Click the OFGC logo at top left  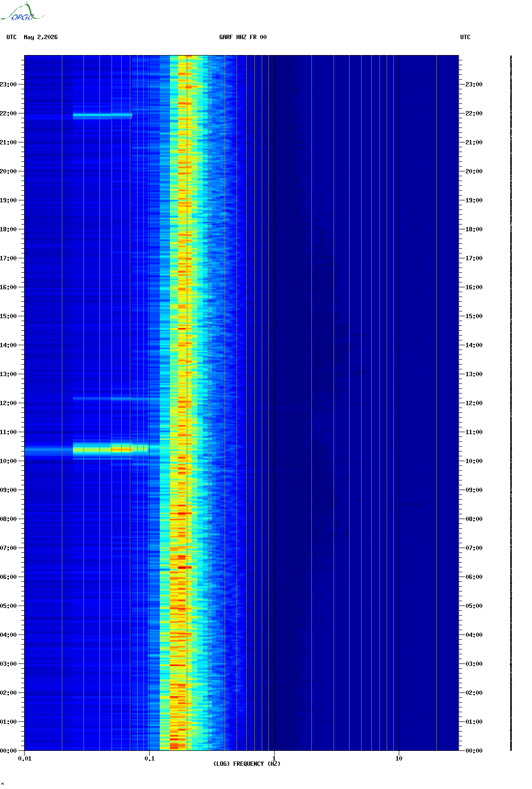pyautogui.click(x=22, y=12)
